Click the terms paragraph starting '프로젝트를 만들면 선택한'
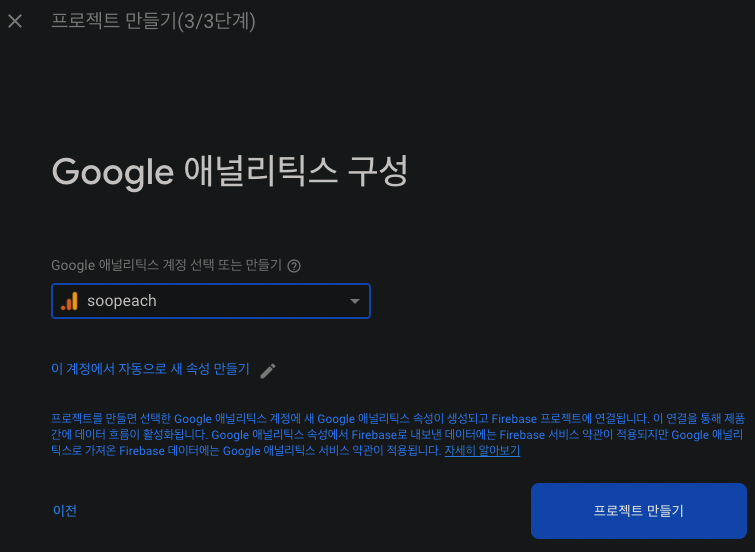755x552 pixels. click(398, 434)
